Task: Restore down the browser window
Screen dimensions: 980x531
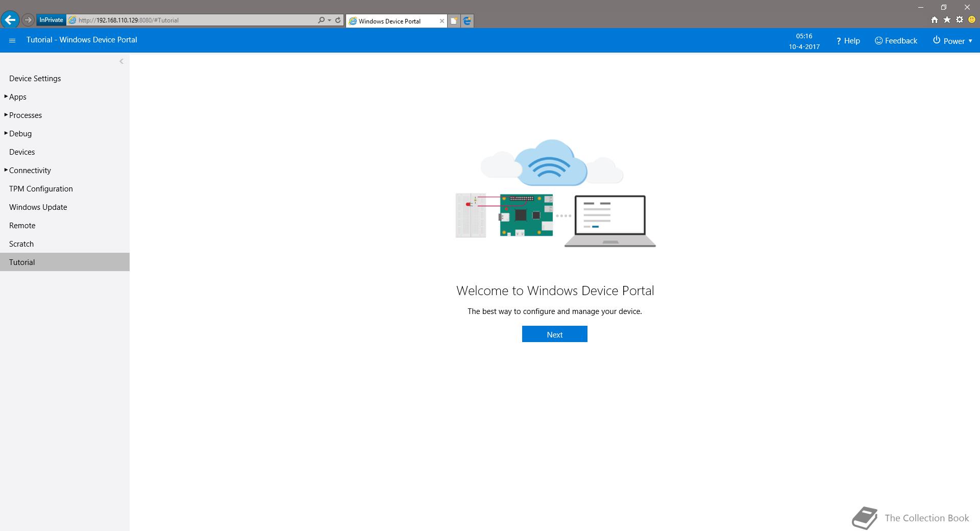Action: click(944, 7)
